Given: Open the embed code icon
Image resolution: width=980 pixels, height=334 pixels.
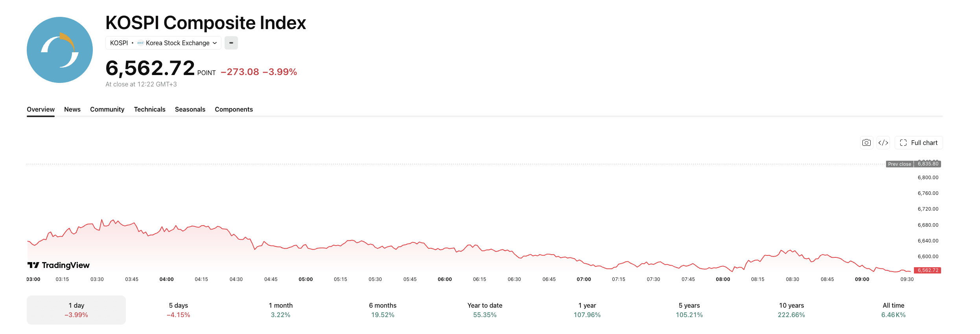Looking at the screenshot, I should pyautogui.click(x=883, y=143).
